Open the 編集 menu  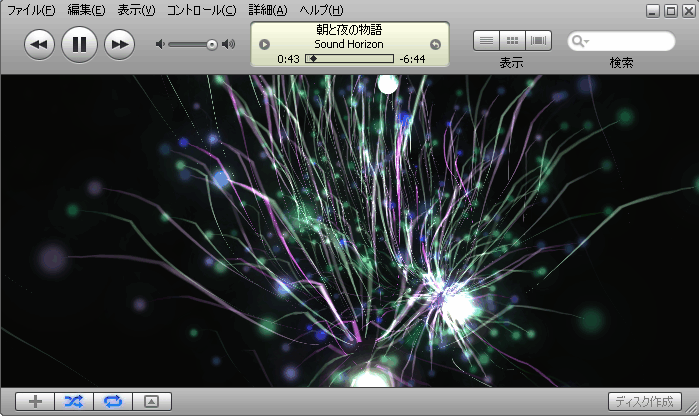[x=86, y=10]
